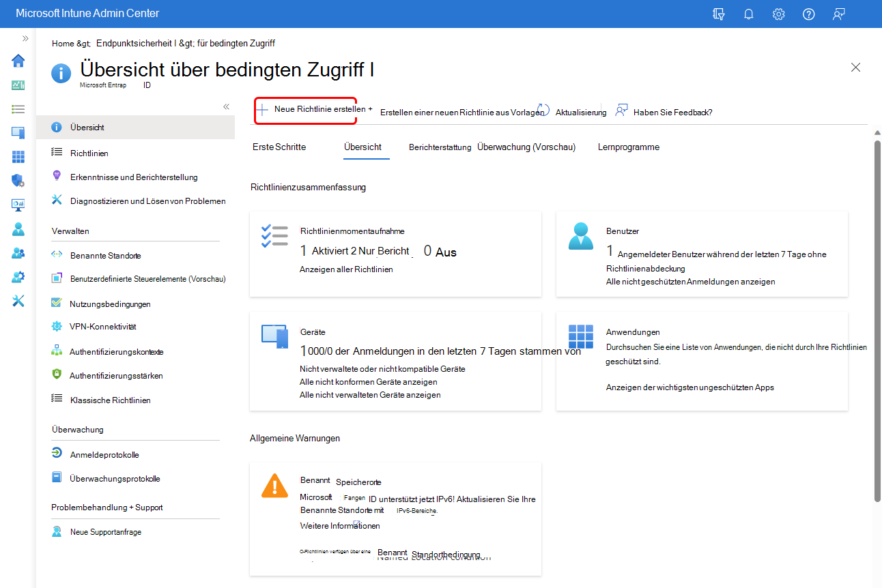Click Alle nicht geschützten Anmeldungen anzeigen
Screen dimensions: 882x588
[x=690, y=281]
